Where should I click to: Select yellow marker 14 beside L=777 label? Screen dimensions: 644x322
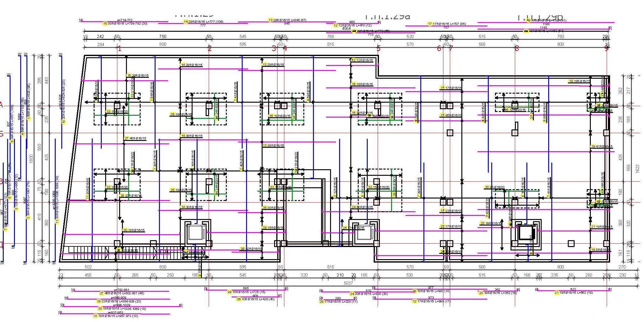[186, 22]
